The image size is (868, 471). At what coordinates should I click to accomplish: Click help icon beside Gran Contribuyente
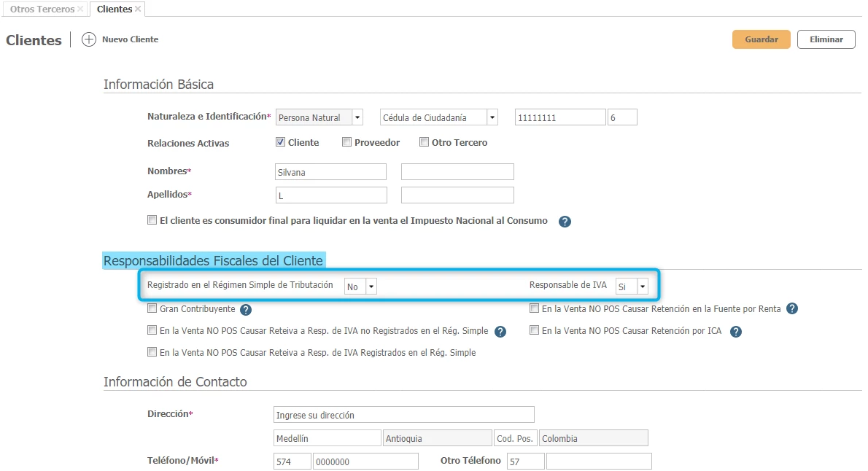[x=246, y=310]
